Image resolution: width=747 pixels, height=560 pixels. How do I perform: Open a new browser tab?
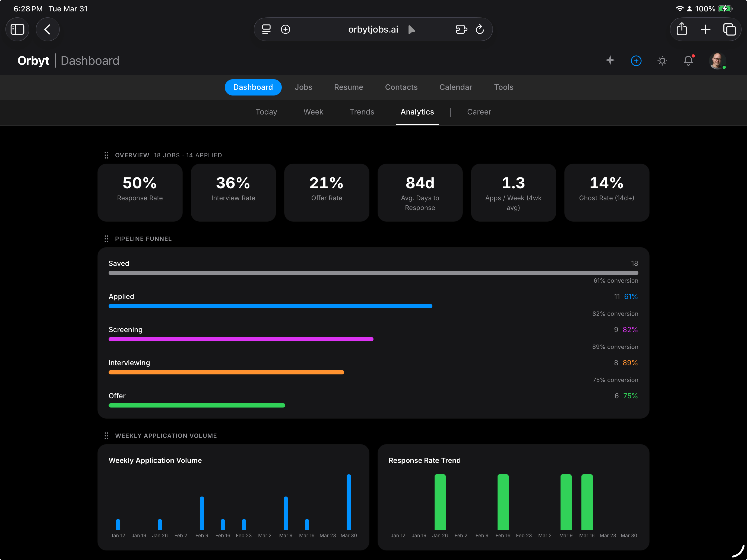(x=706, y=29)
